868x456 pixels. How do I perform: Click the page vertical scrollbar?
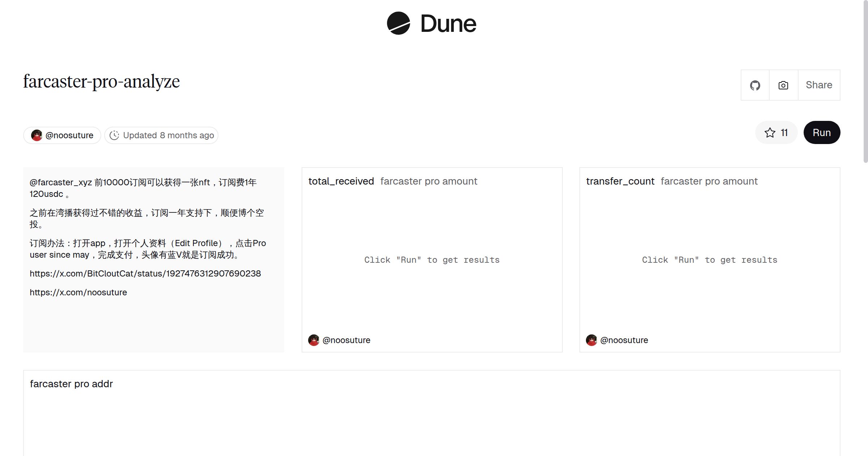tap(865, 81)
